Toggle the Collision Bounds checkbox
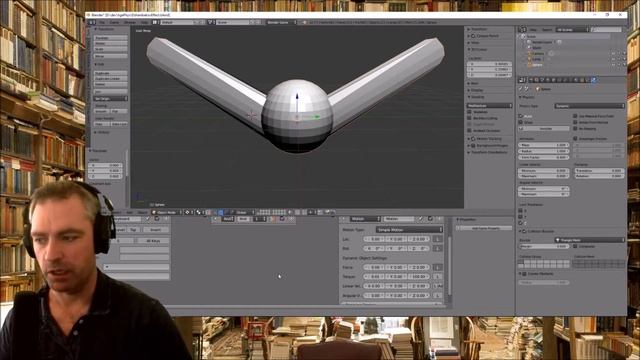The width and height of the screenshot is (640, 360). pyautogui.click(x=525, y=231)
